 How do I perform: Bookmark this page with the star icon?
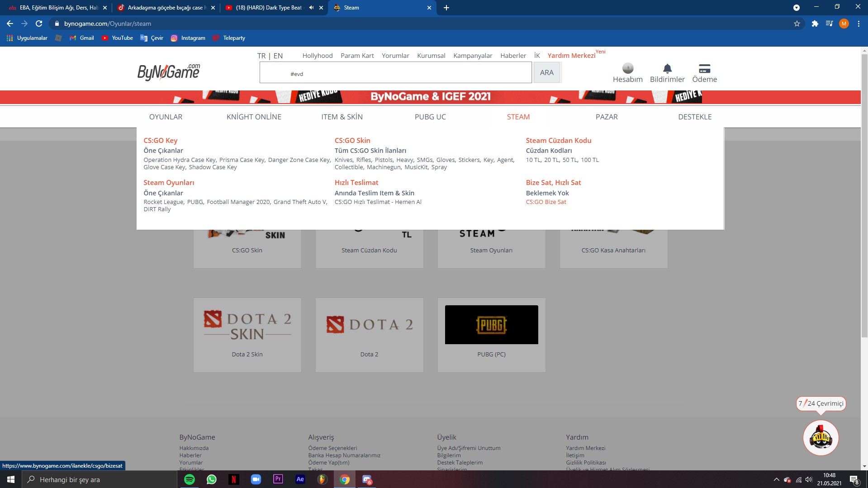tap(797, 24)
